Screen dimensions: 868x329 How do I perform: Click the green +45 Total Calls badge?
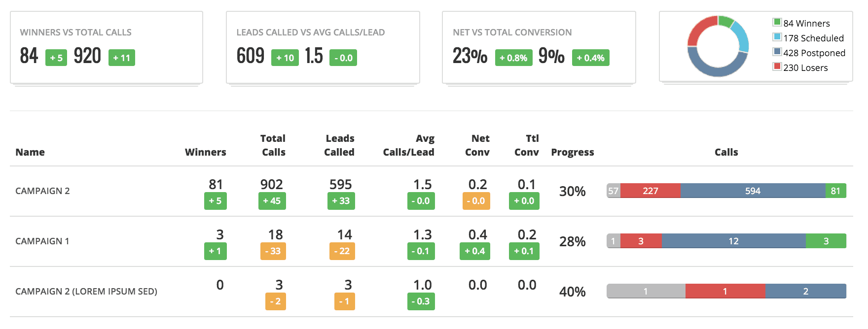pyautogui.click(x=272, y=201)
